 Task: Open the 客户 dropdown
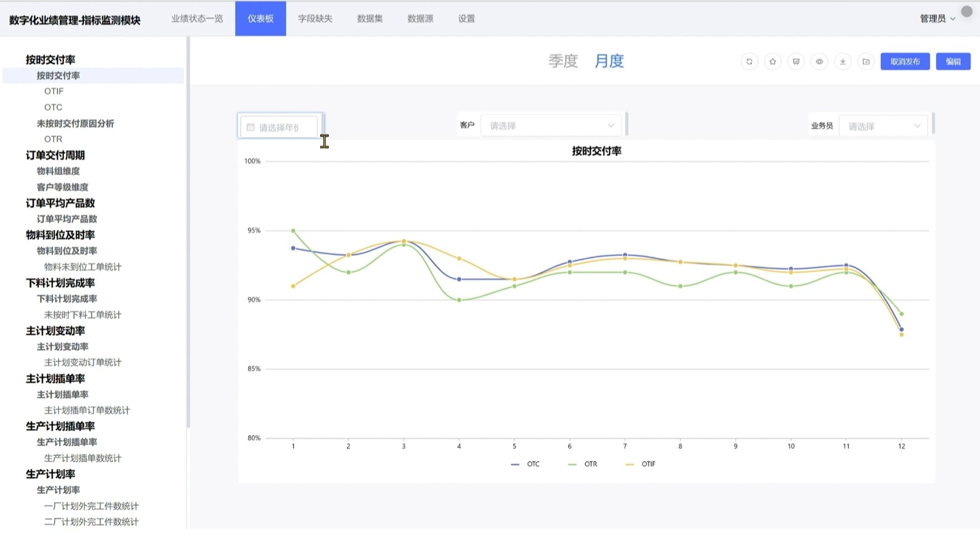551,126
